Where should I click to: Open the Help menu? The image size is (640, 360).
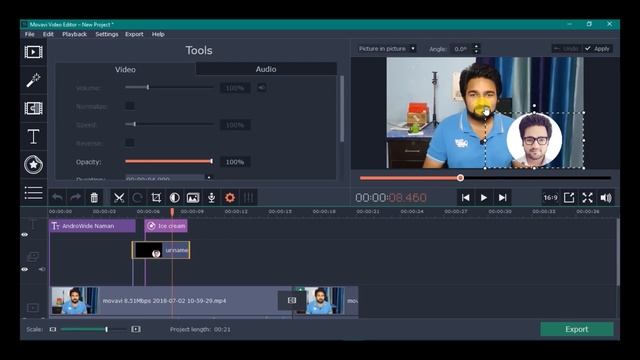tap(158, 34)
